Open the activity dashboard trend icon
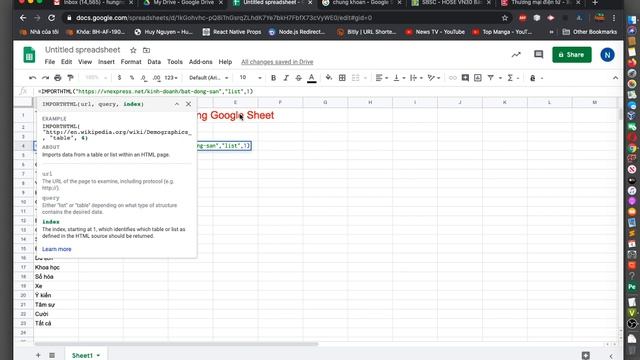 coord(516,55)
